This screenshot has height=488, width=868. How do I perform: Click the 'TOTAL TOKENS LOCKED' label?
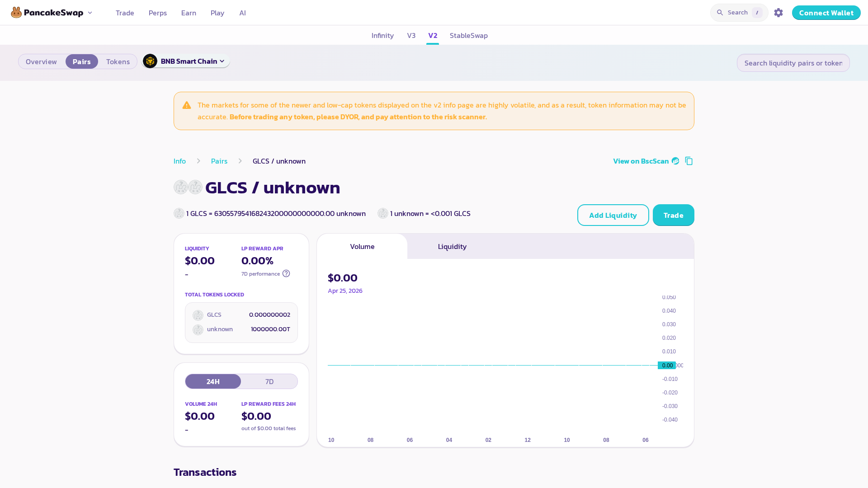coord(214,295)
